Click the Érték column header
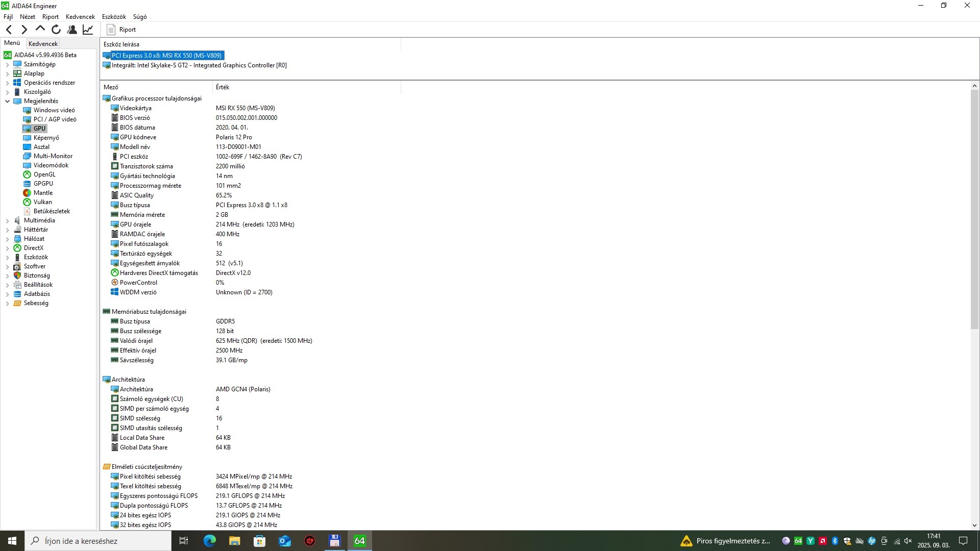Image resolution: width=980 pixels, height=551 pixels. point(223,87)
